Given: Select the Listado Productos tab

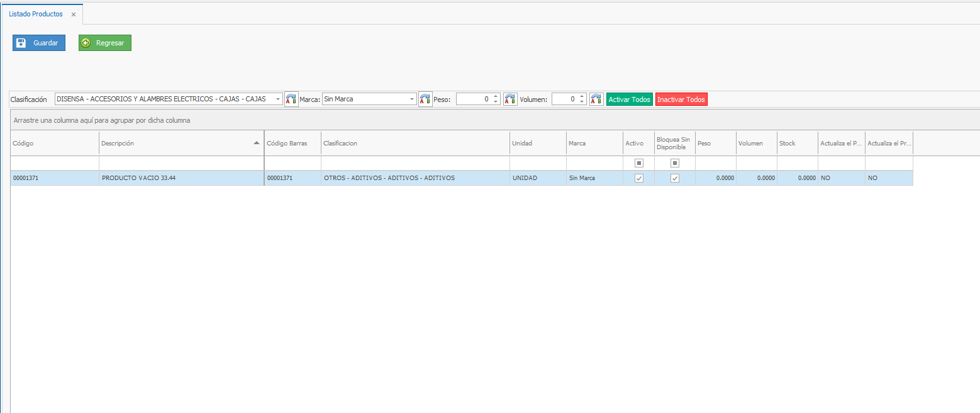Looking at the screenshot, I should tap(36, 14).
